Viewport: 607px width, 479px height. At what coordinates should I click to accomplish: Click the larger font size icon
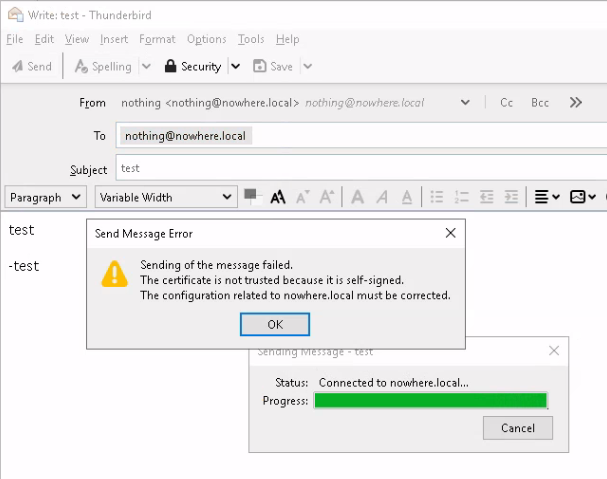[327, 197]
